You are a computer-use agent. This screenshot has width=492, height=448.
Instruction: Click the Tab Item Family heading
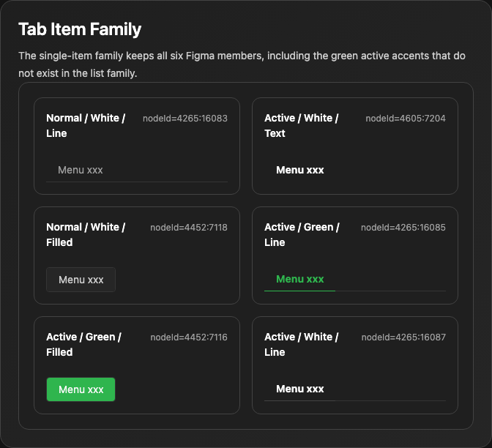pos(80,29)
